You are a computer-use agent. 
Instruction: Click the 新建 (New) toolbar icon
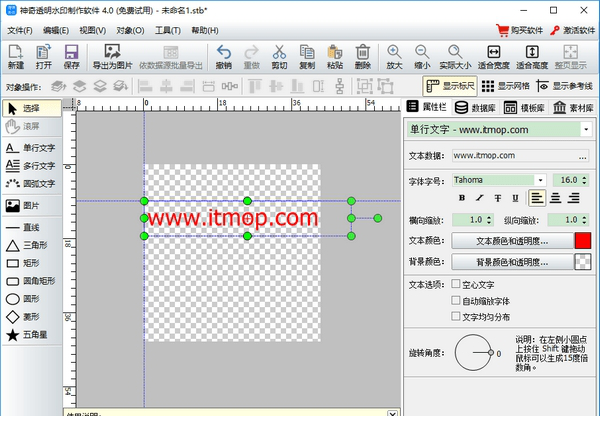[x=15, y=52]
